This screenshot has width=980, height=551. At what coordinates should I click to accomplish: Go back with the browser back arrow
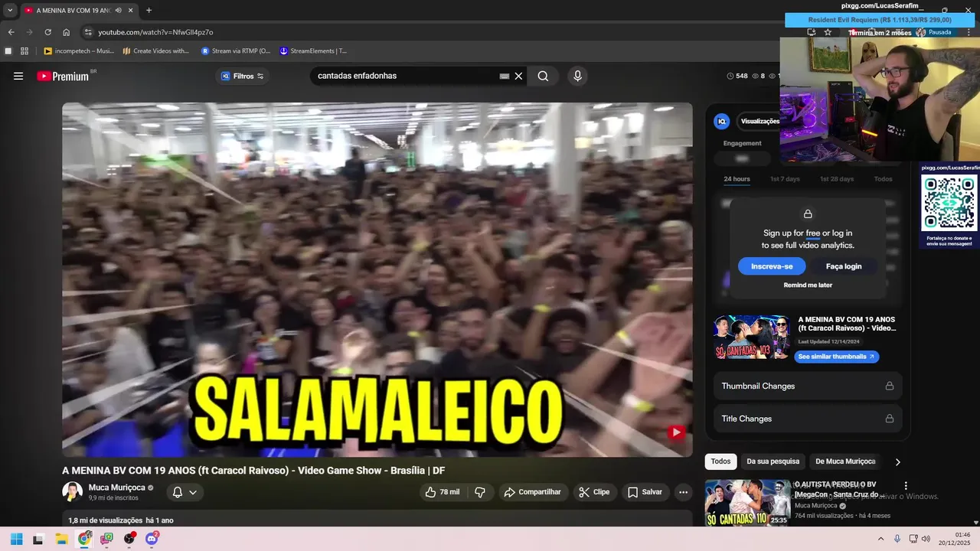pyautogui.click(x=11, y=32)
